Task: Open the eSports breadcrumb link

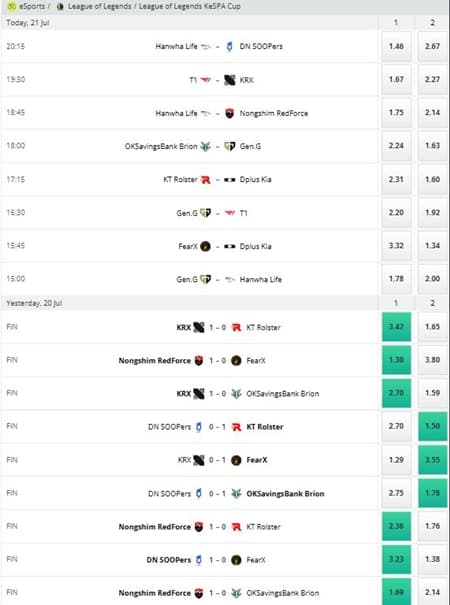Action: (x=32, y=6)
